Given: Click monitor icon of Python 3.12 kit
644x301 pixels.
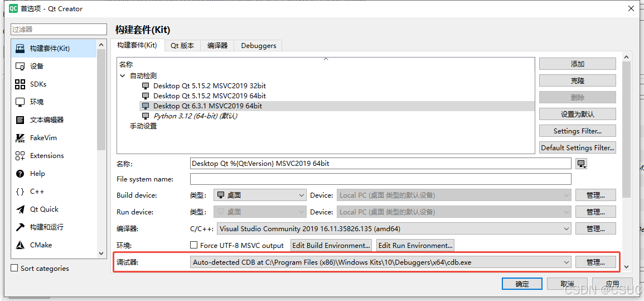Looking at the screenshot, I should pyautogui.click(x=146, y=116).
